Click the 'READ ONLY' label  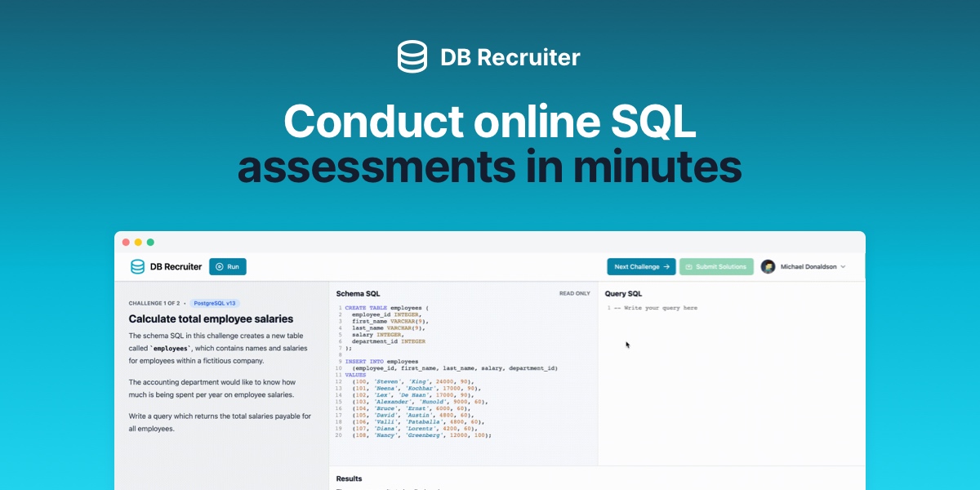coord(575,293)
